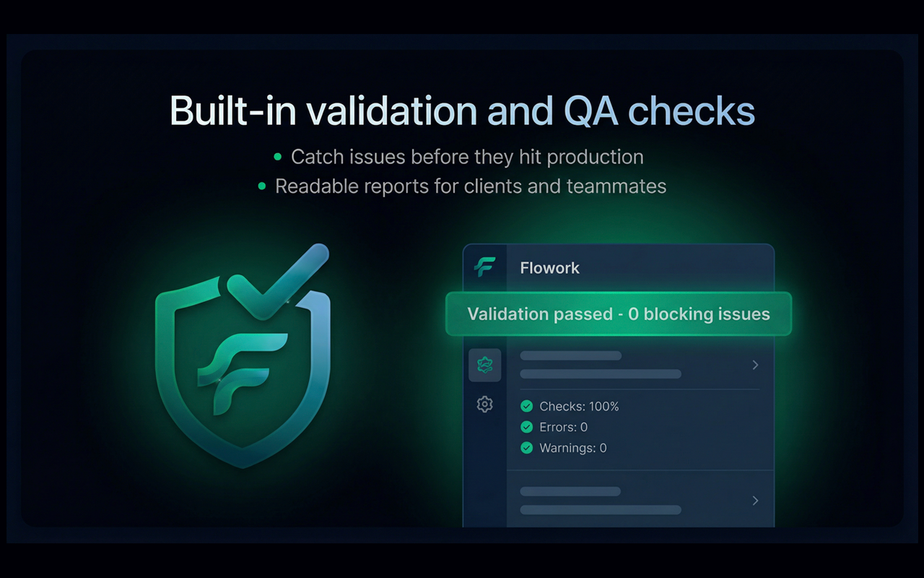The image size is (924, 578).
Task: Click the progress bar in the top report row
Action: pyautogui.click(x=570, y=355)
